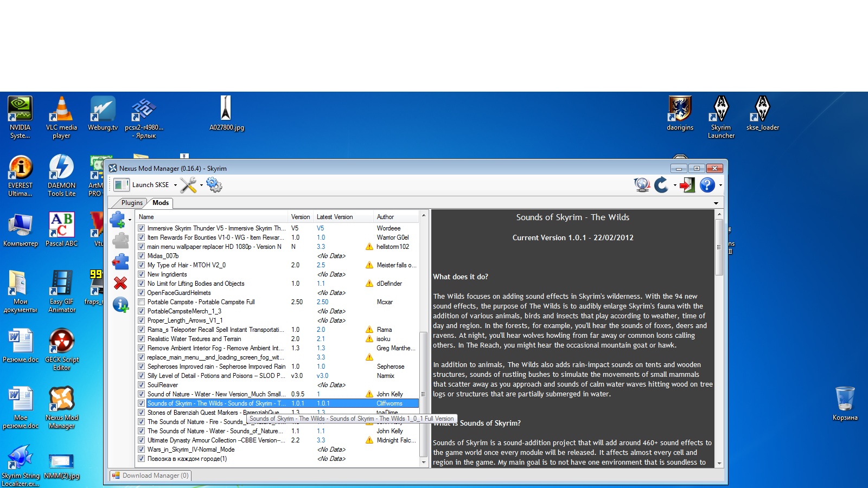The width and height of the screenshot is (868, 488).
Task: Select Silly Level of Detail Potions row
Action: 277,376
